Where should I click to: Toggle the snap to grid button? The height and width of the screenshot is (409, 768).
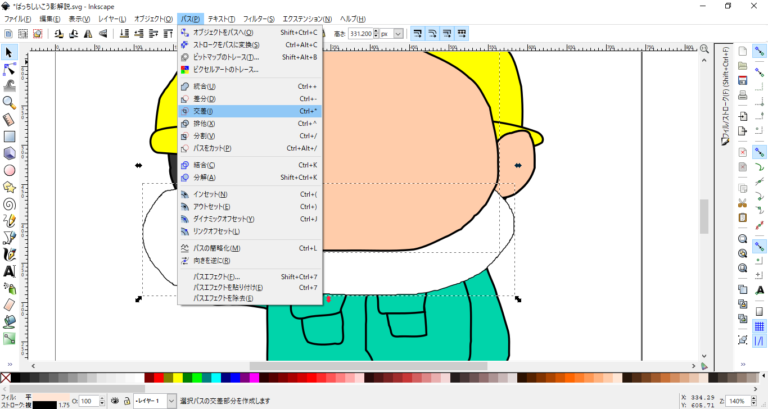coord(759,326)
